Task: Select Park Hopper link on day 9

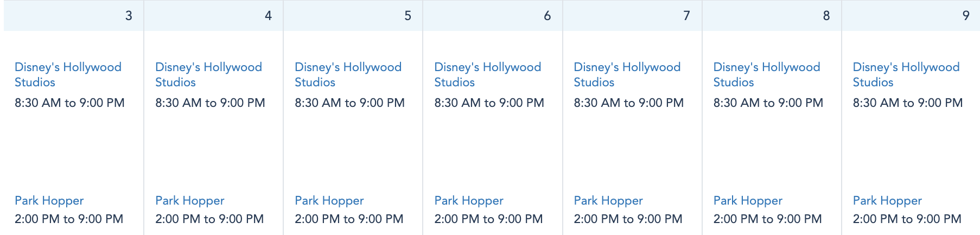Action: pyautogui.click(x=887, y=201)
